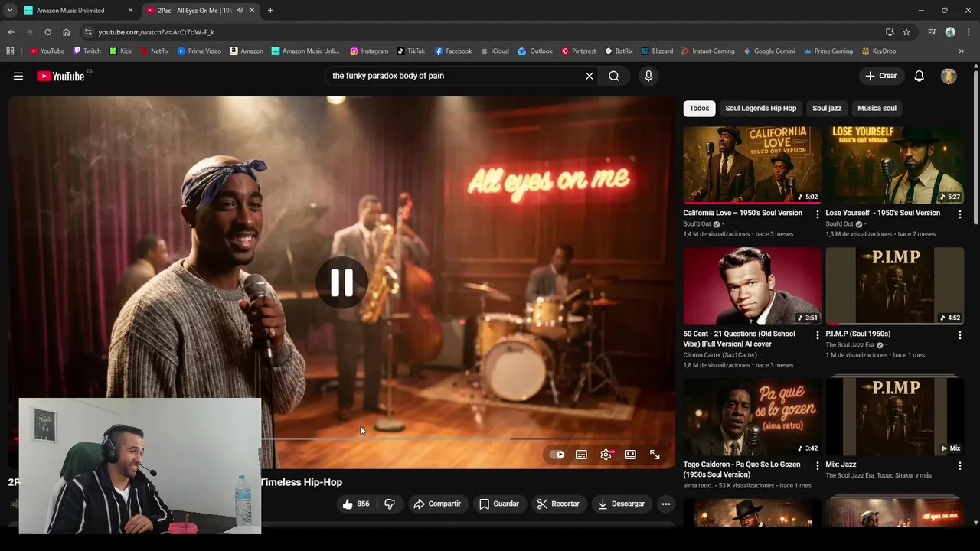
Task: Open YouTube notifications bell
Action: pos(920,76)
